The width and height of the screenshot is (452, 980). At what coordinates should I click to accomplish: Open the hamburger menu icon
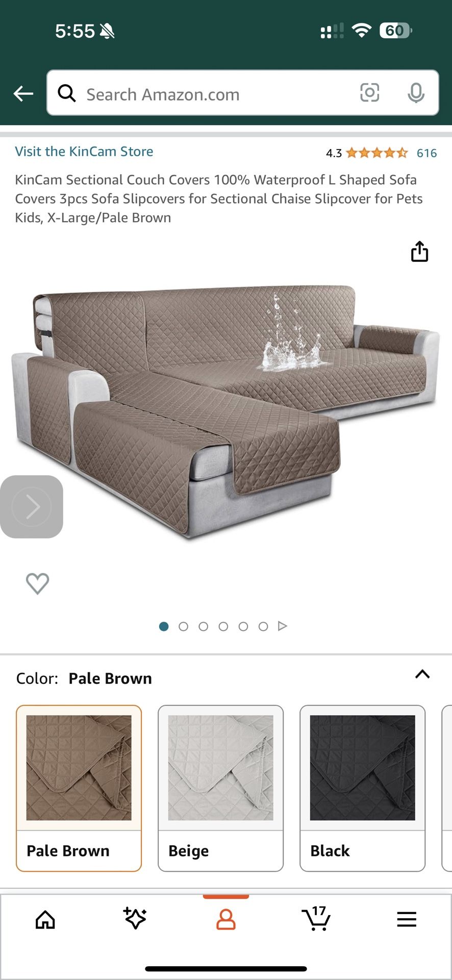pos(407,919)
